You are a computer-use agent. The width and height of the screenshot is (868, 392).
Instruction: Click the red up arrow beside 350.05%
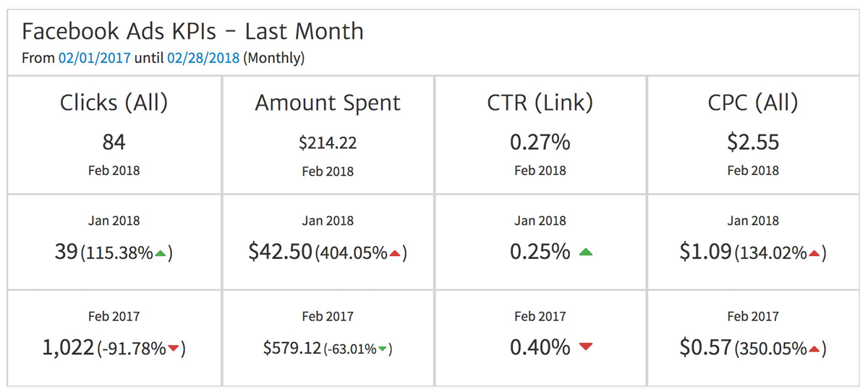coord(814,350)
